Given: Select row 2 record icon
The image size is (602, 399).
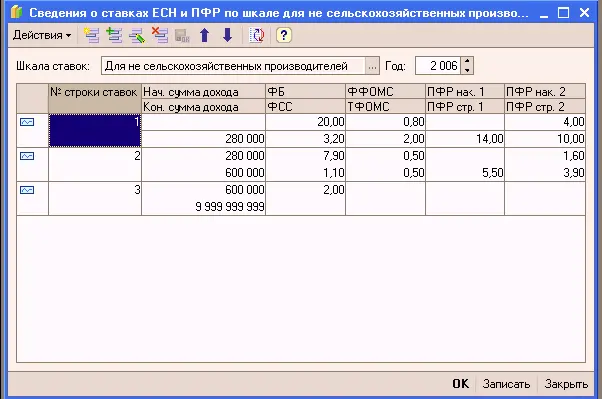Looking at the screenshot, I should [27, 156].
